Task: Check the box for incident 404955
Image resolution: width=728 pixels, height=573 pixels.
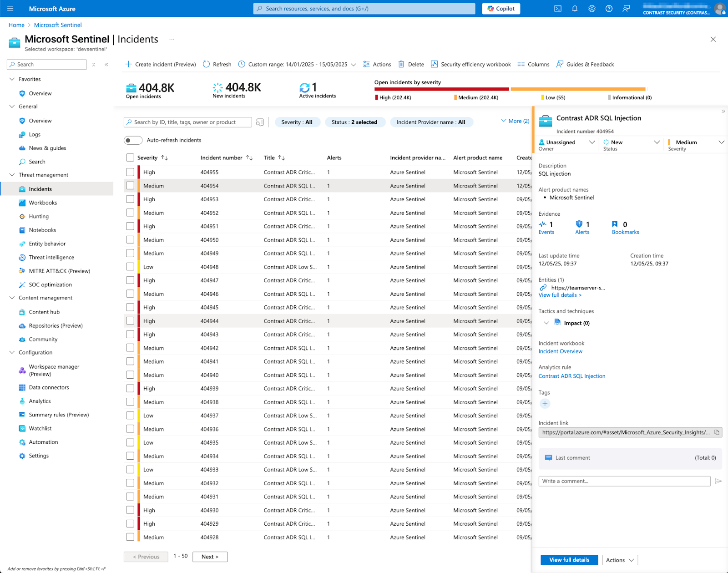Action: click(x=130, y=172)
